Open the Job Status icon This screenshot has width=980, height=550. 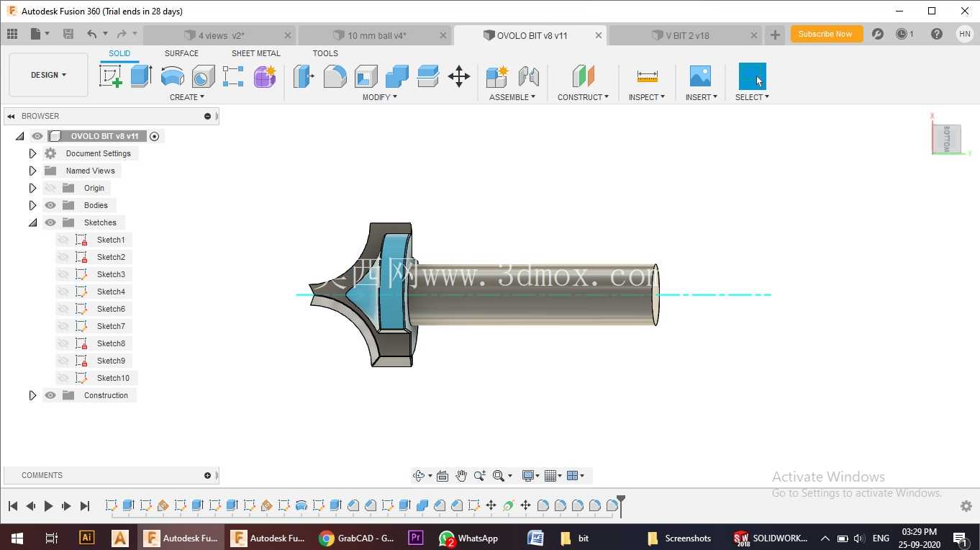(x=902, y=34)
